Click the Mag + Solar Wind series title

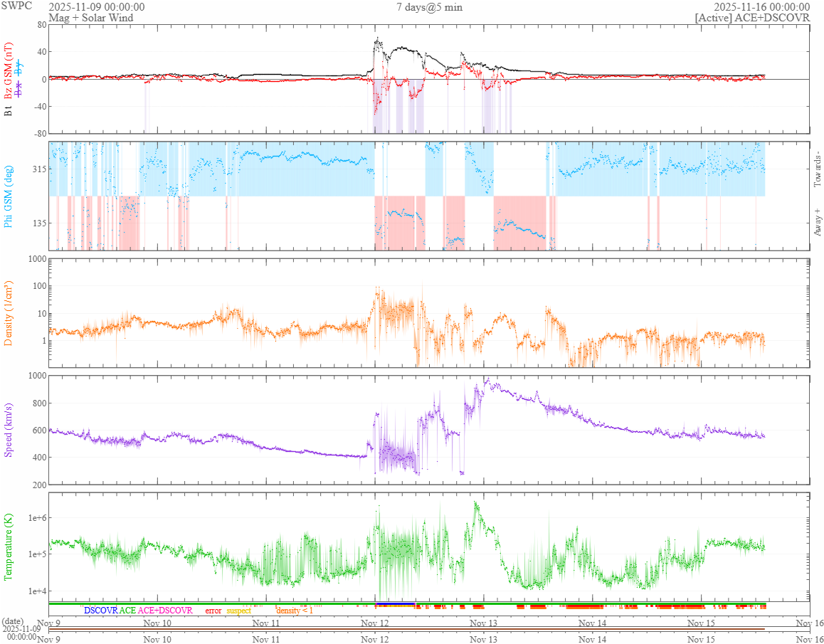(91, 18)
